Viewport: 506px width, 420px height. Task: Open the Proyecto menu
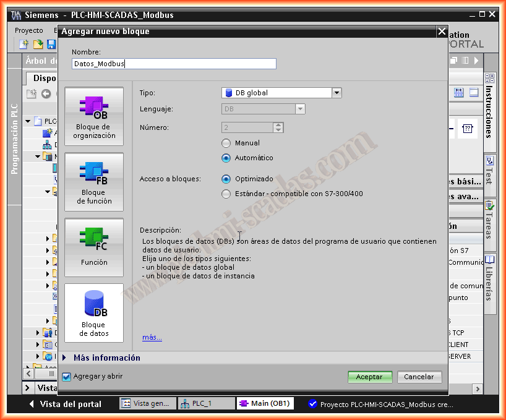(29, 30)
